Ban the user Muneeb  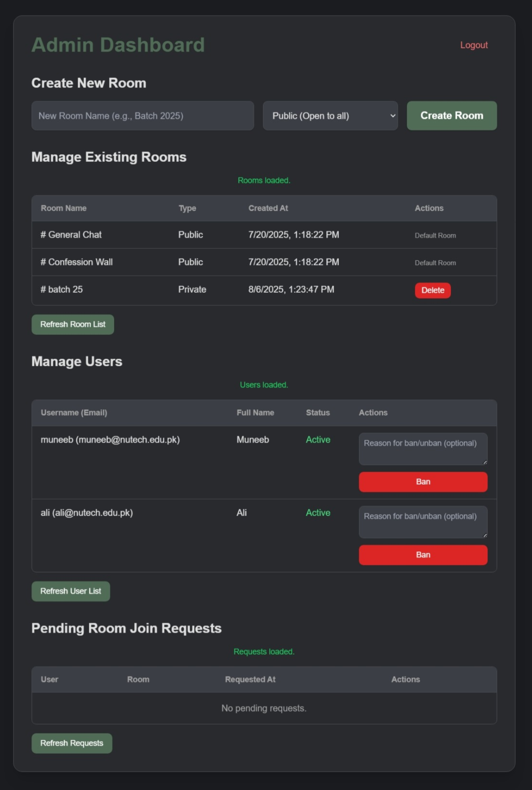pyautogui.click(x=423, y=482)
